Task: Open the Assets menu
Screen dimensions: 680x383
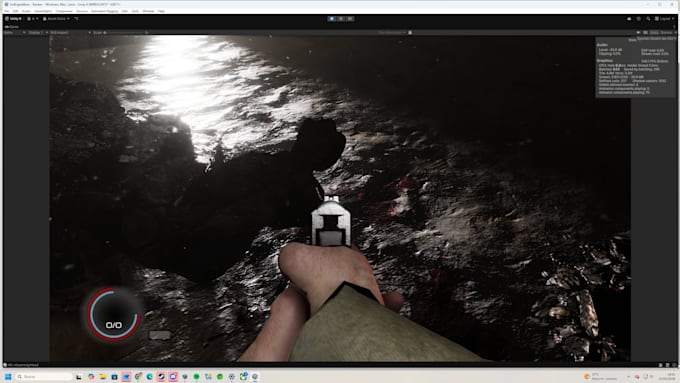Action: 26,11
